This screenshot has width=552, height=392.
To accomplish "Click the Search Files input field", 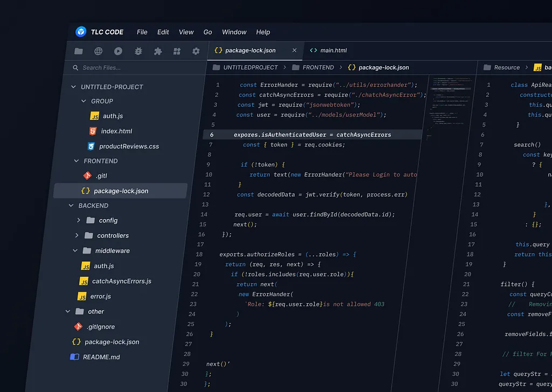I will pos(135,68).
